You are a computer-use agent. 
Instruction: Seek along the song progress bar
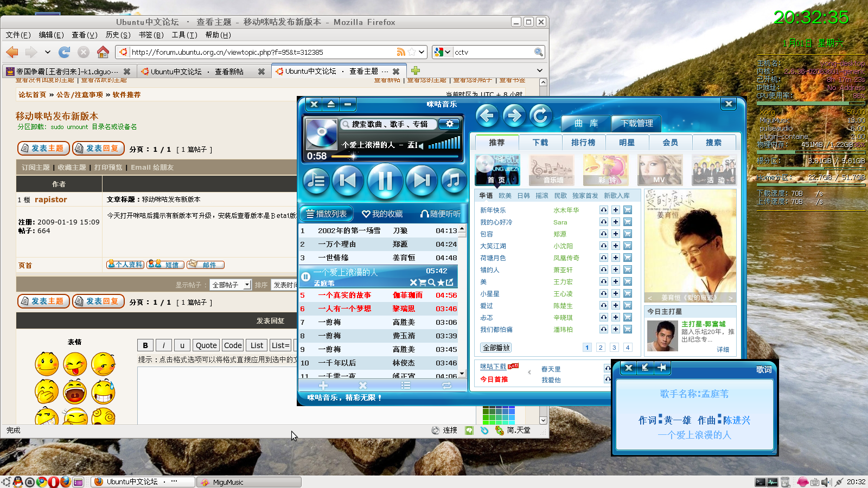pos(395,156)
